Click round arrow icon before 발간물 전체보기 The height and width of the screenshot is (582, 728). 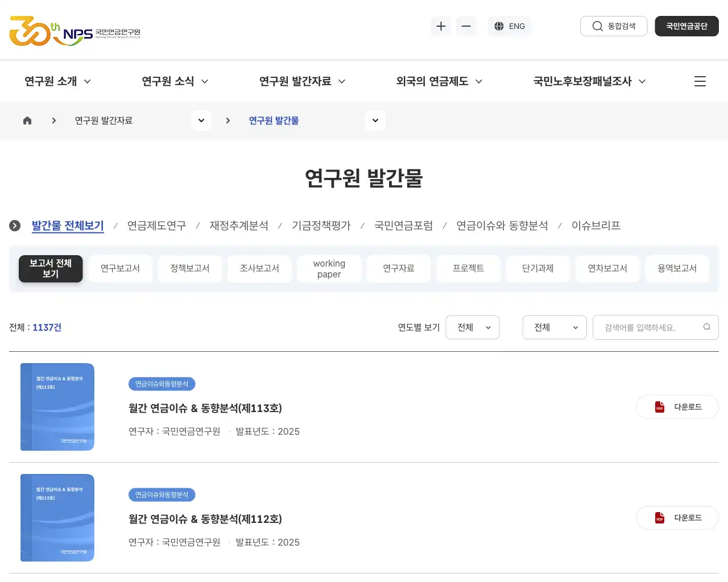pyautogui.click(x=15, y=226)
